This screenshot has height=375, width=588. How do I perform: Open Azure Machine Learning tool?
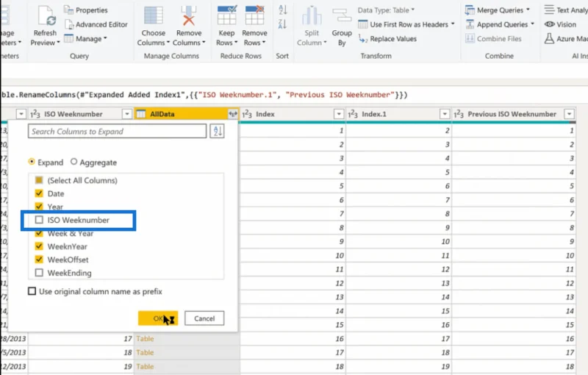566,39
